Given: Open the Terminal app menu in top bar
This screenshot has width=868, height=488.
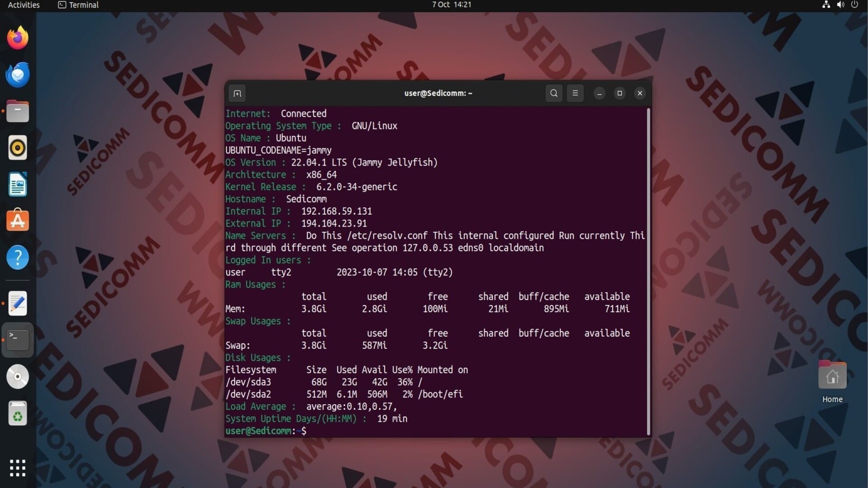Looking at the screenshot, I should pyautogui.click(x=78, y=5).
